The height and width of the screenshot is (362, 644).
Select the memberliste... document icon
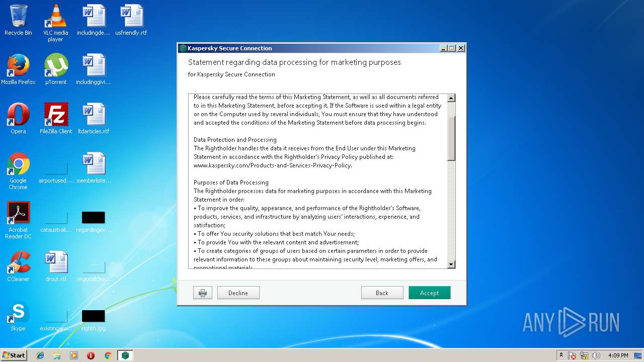coord(93,168)
